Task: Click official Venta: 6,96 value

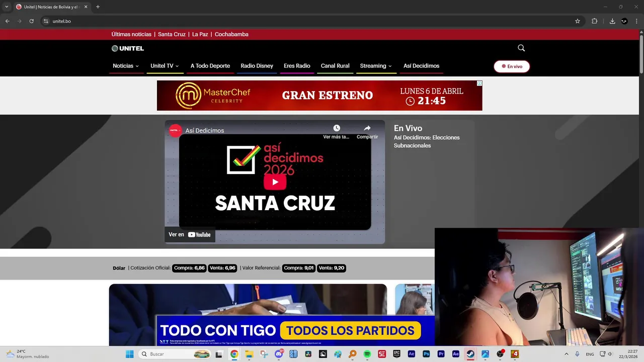Action: tap(222, 268)
